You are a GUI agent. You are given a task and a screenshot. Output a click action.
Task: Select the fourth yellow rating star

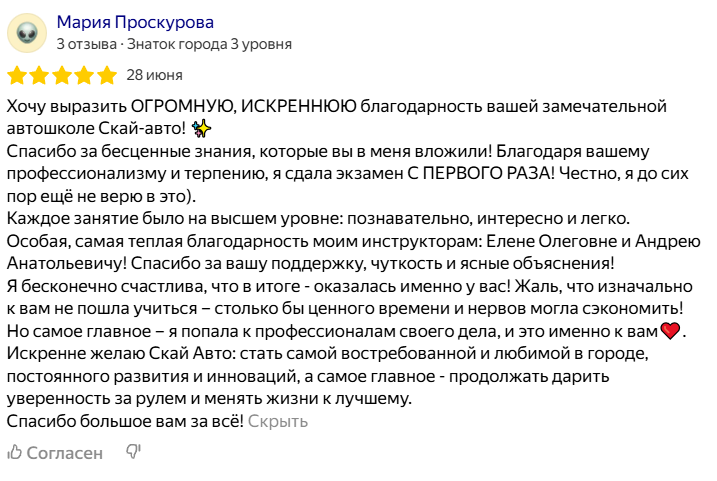(84, 75)
